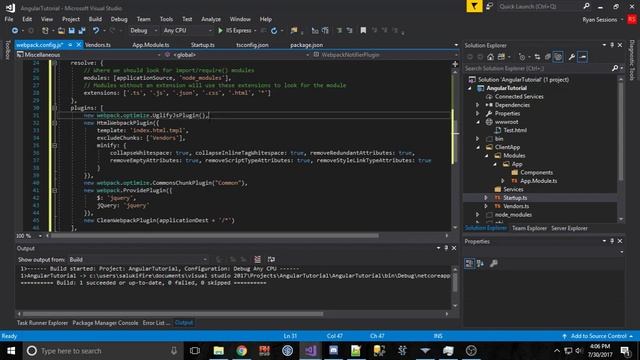Click the Refresh browser link icon in toolbar
The image size is (640, 360).
[274, 31]
